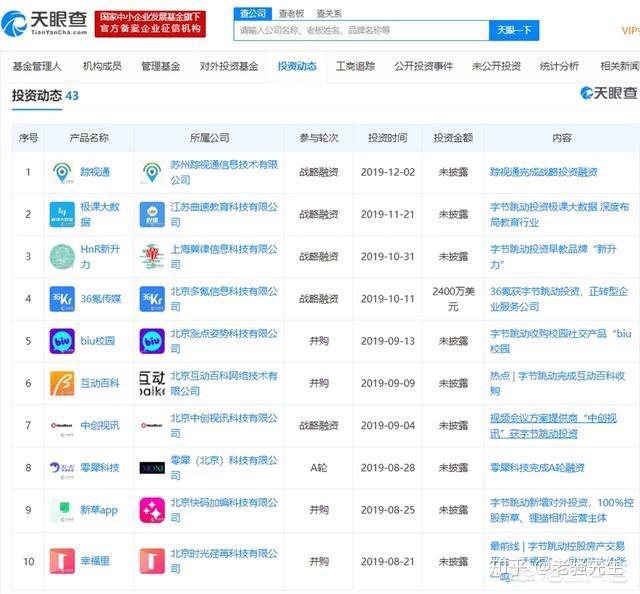Click the 北京快码加编科技 pink logo
Image resolution: width=640 pixels, height=594 pixels.
coord(152,510)
